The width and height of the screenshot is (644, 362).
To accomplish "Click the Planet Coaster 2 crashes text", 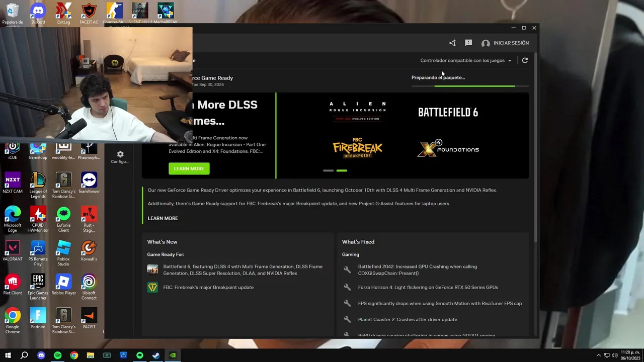I will click(x=408, y=319).
